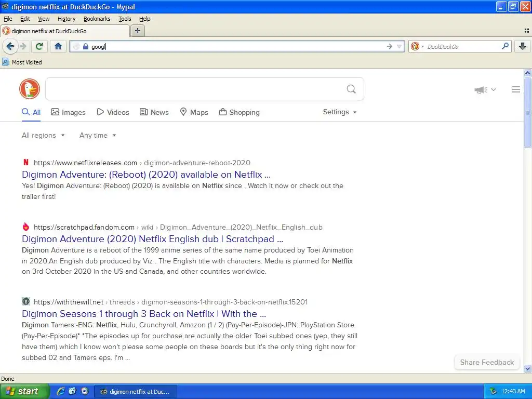Open Digimon Seasons 1 through 3 Back link

(x=144, y=313)
